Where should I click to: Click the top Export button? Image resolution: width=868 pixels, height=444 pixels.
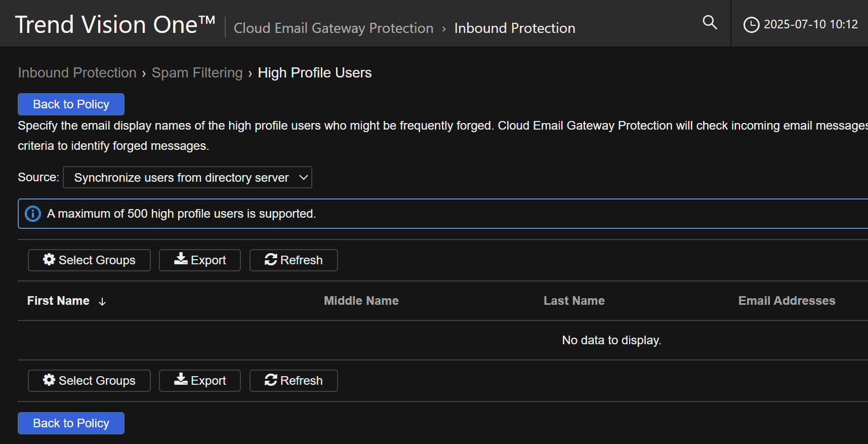[200, 260]
